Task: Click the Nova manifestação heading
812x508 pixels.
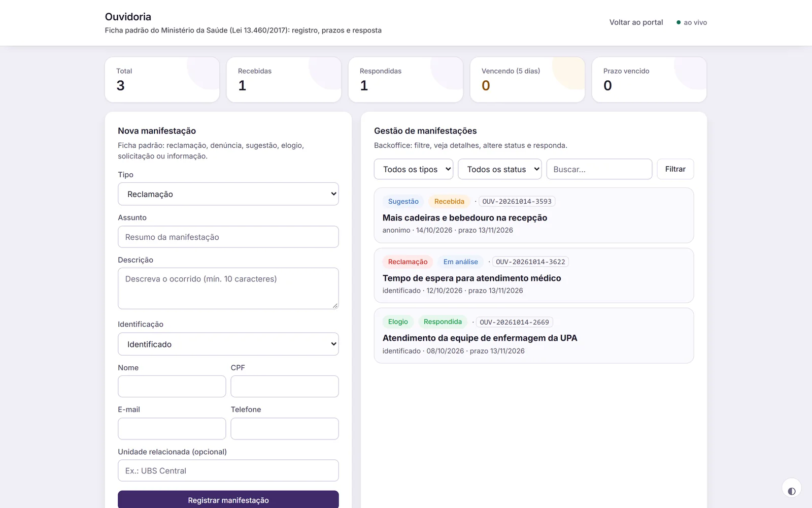Action: tap(157, 131)
